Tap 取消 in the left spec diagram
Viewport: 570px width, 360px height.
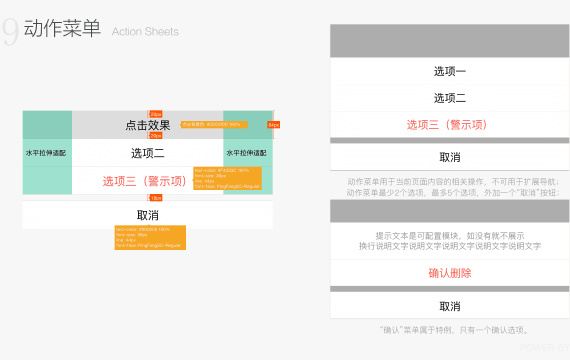[x=148, y=215]
